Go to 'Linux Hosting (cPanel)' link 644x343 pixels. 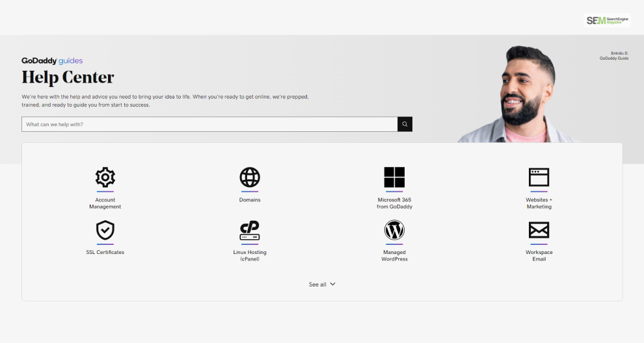point(250,255)
